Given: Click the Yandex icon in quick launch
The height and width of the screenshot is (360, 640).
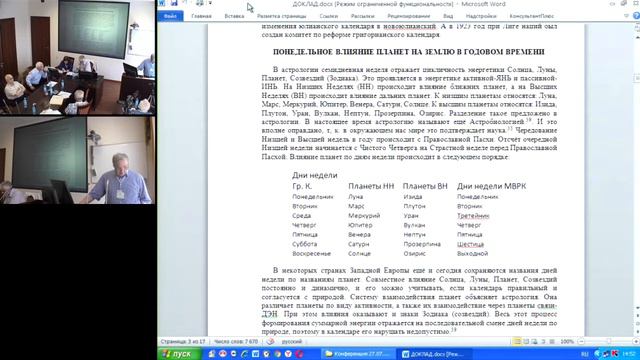Looking at the screenshot, I should tap(288, 354).
